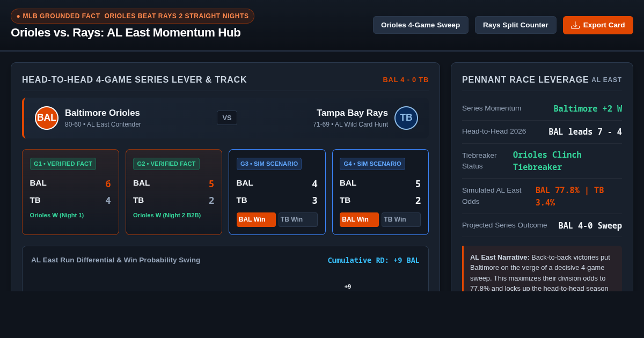Click the Game 4 TB score of 2
The height and width of the screenshot is (338, 644).
tap(418, 201)
